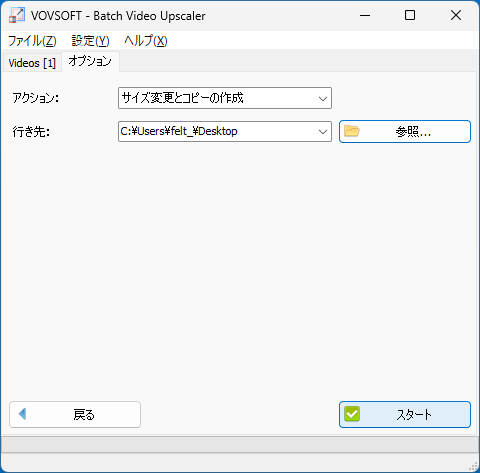Screen dimensions: 480x473
Task: Switch to the Videos [1] tab
Action: 32,63
